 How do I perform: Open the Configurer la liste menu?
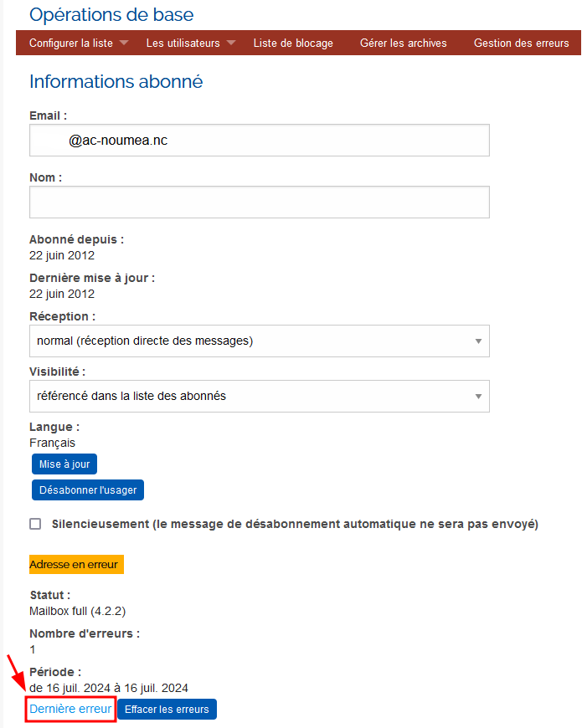(71, 43)
